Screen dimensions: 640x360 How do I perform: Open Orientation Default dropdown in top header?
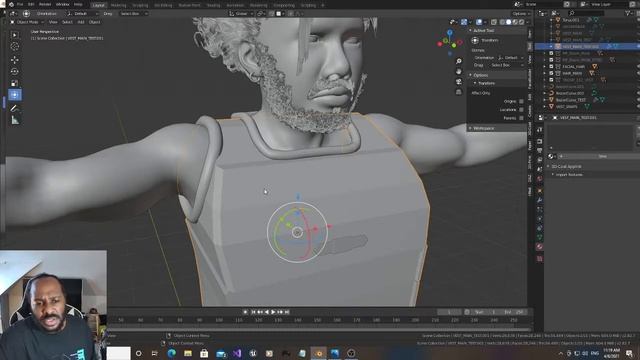tap(82, 13)
